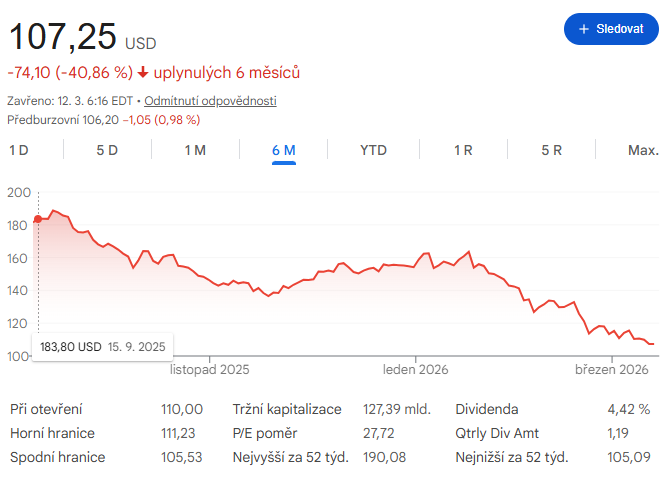
Task: Switch to the 1 M range tab
Action: 195,150
